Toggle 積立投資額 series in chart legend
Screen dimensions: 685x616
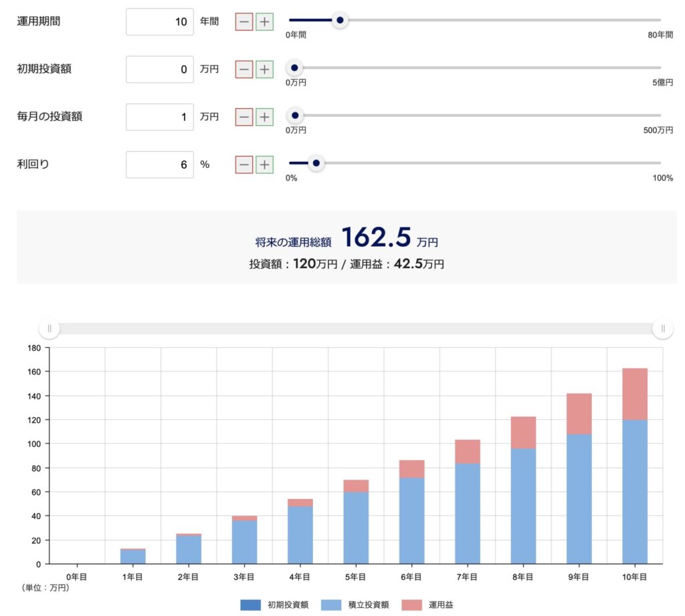[x=355, y=605]
